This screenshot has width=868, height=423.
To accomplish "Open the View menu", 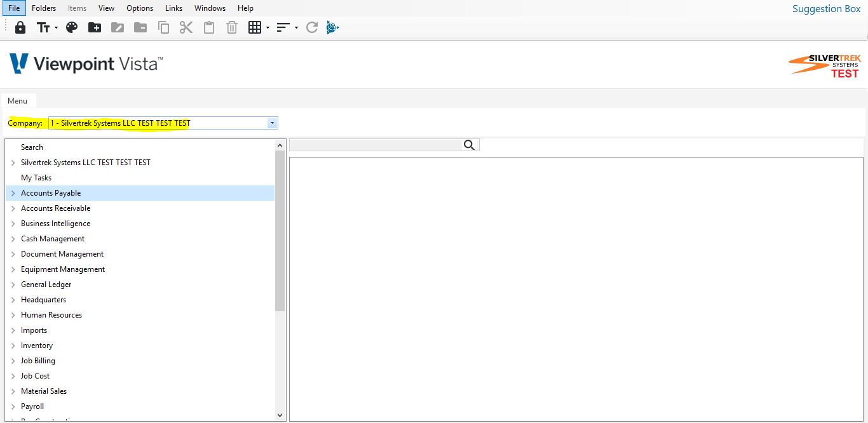I will point(106,8).
